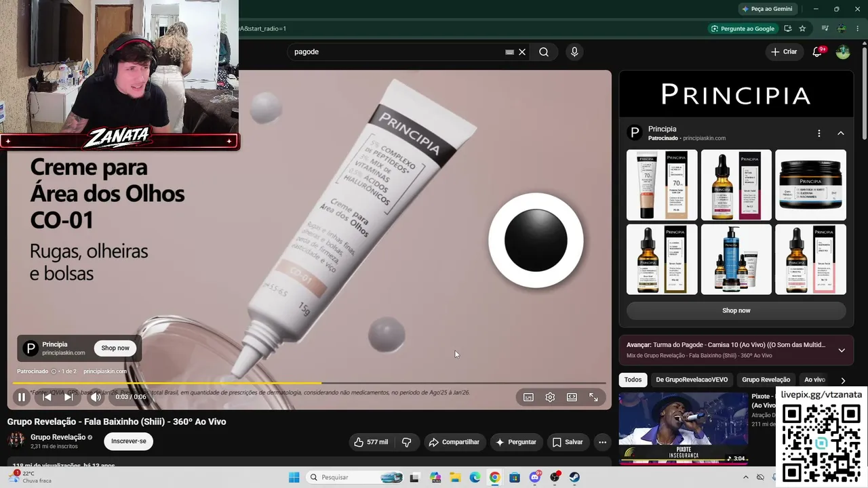Open the on-screen keyboard icon in search

(510, 52)
